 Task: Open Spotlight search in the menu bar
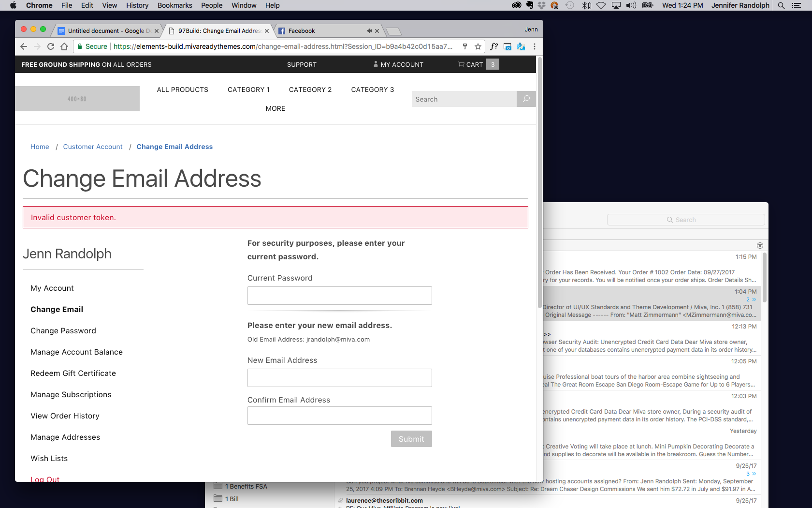click(x=781, y=5)
